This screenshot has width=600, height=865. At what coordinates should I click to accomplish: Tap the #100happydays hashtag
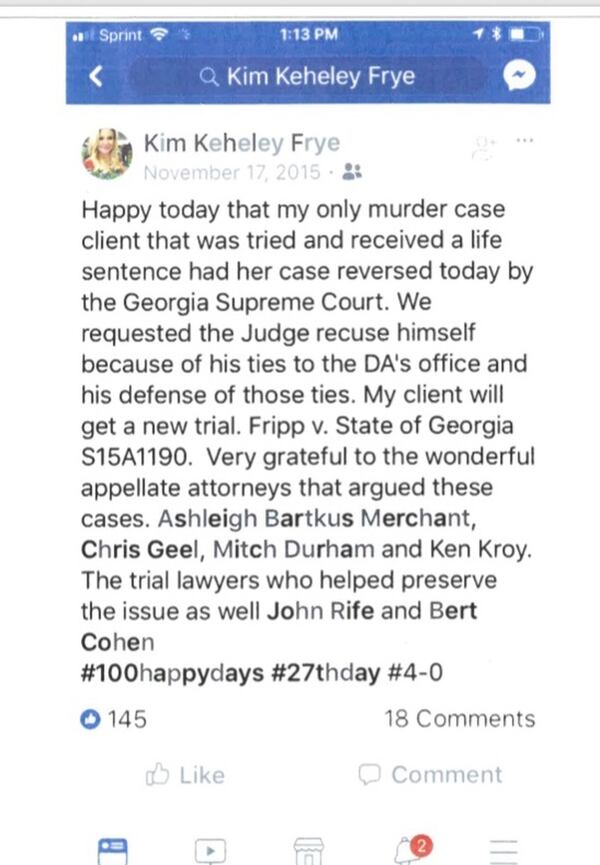tap(172, 673)
